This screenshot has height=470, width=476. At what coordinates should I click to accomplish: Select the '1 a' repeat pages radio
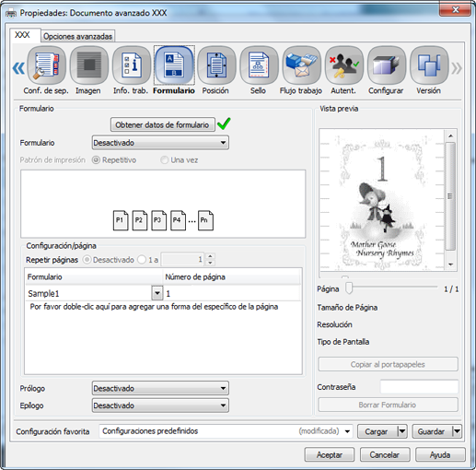[x=142, y=260]
